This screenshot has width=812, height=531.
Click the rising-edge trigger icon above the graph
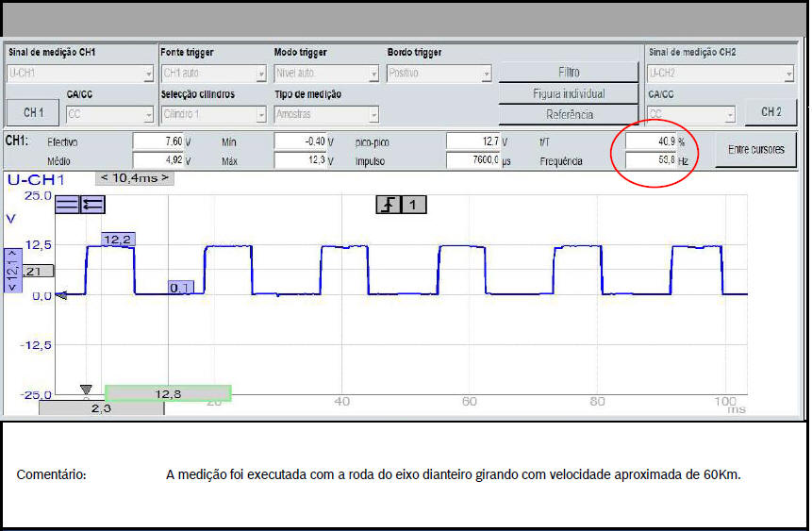click(388, 204)
